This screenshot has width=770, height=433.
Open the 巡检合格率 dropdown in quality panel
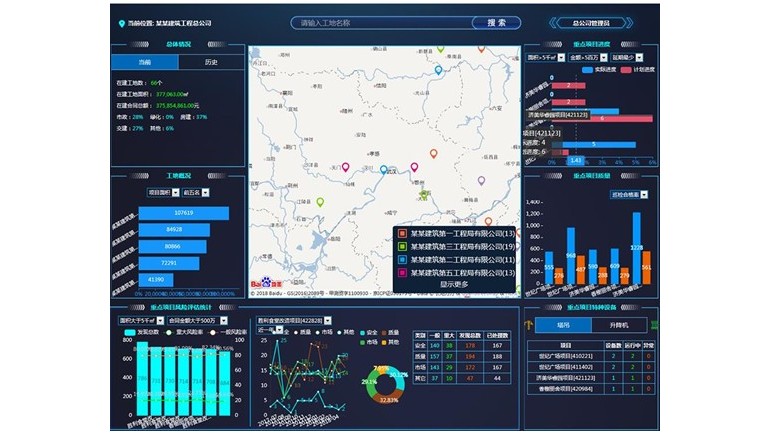pos(629,195)
